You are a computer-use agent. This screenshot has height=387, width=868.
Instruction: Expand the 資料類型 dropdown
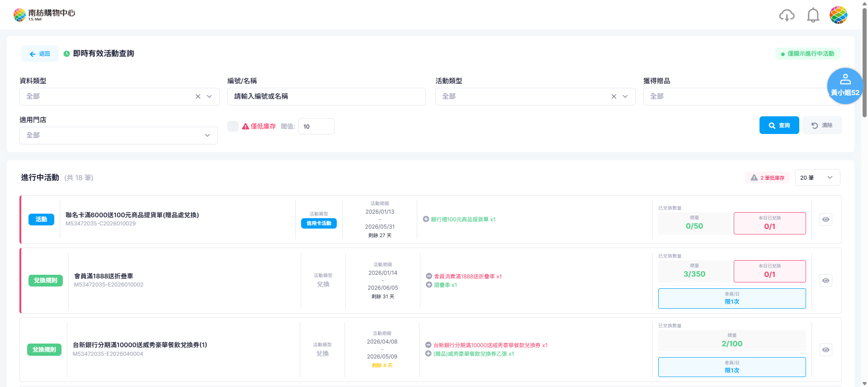[209, 96]
